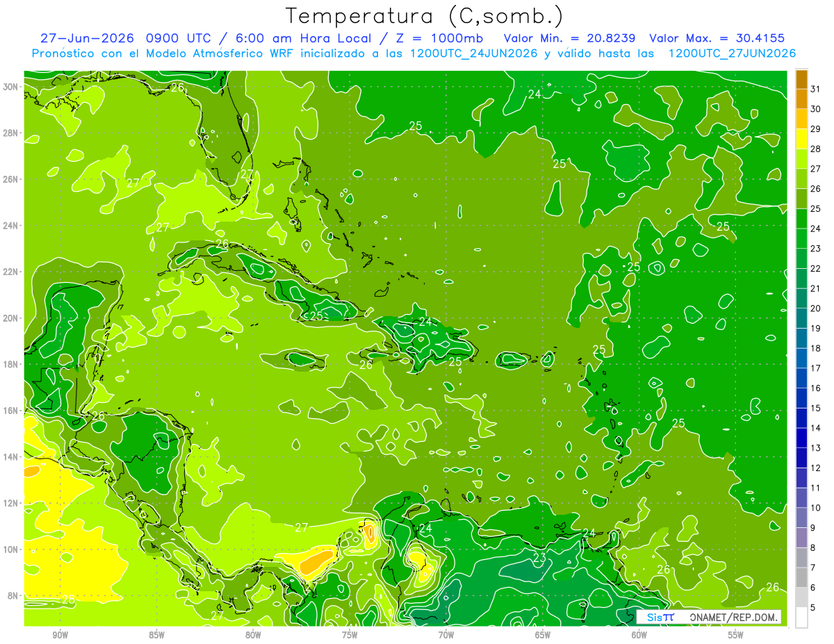Click color scale label '13'
The image size is (834, 644).
click(x=816, y=448)
